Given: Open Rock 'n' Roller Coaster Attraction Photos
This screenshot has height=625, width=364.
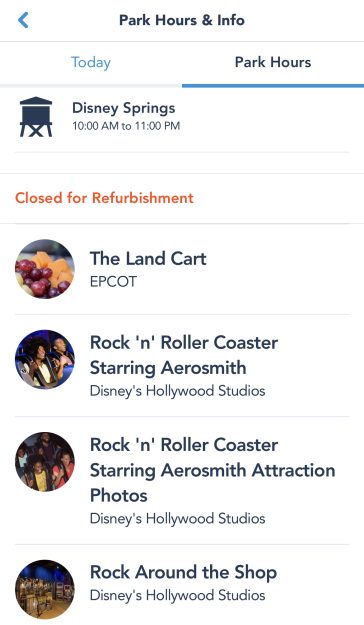Looking at the screenshot, I should 182,481.
